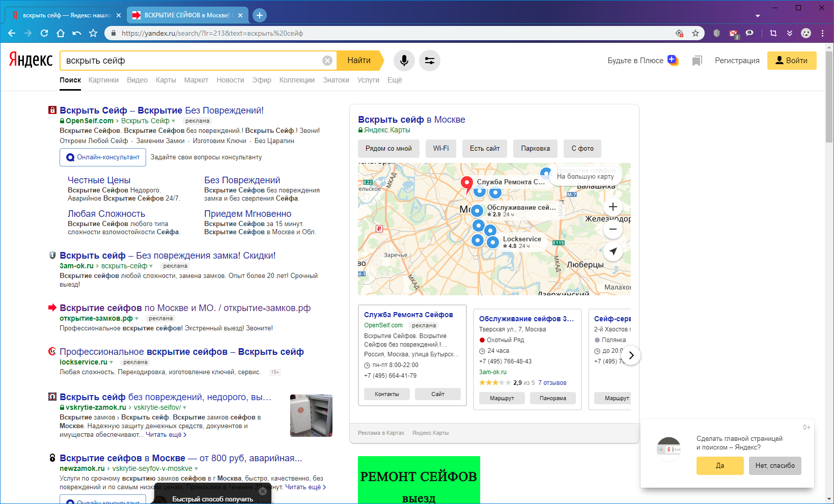This screenshot has height=504, width=834.
Task: Toggle the Рядом со мной filter
Action: click(388, 149)
